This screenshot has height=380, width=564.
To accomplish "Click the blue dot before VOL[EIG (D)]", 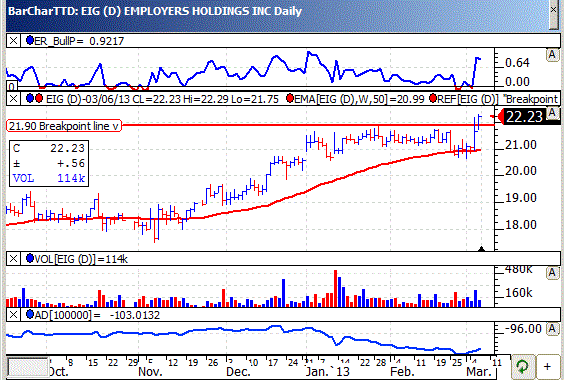I will point(30,258).
